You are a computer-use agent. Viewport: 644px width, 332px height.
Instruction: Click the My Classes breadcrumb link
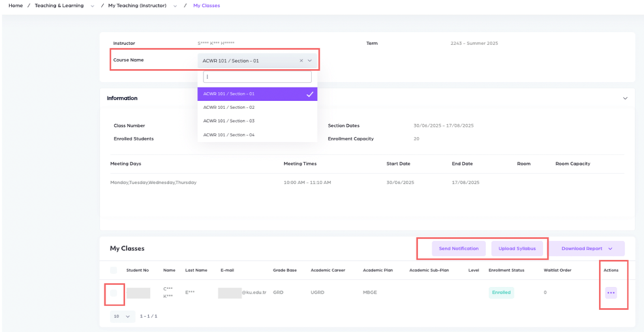tap(206, 5)
